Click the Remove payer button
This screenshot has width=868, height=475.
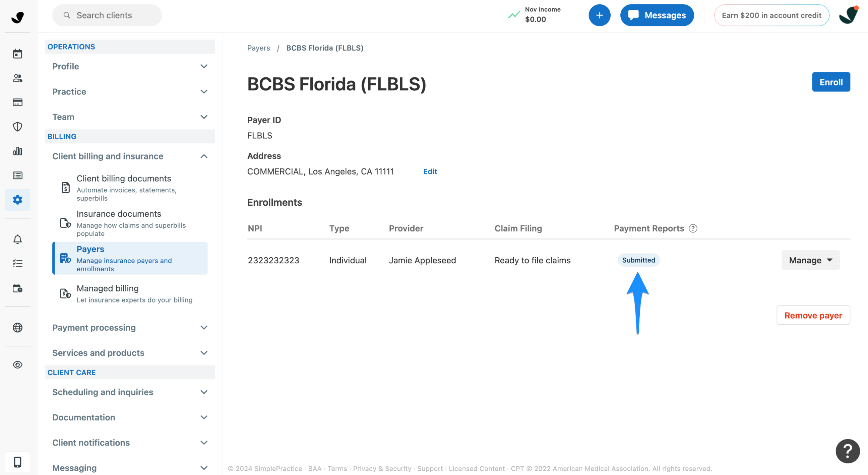pyautogui.click(x=813, y=315)
